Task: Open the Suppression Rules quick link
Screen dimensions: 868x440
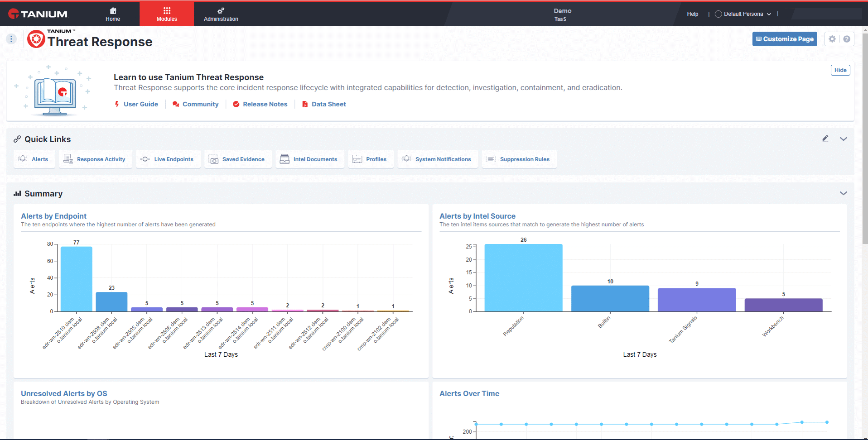Action: [519, 159]
